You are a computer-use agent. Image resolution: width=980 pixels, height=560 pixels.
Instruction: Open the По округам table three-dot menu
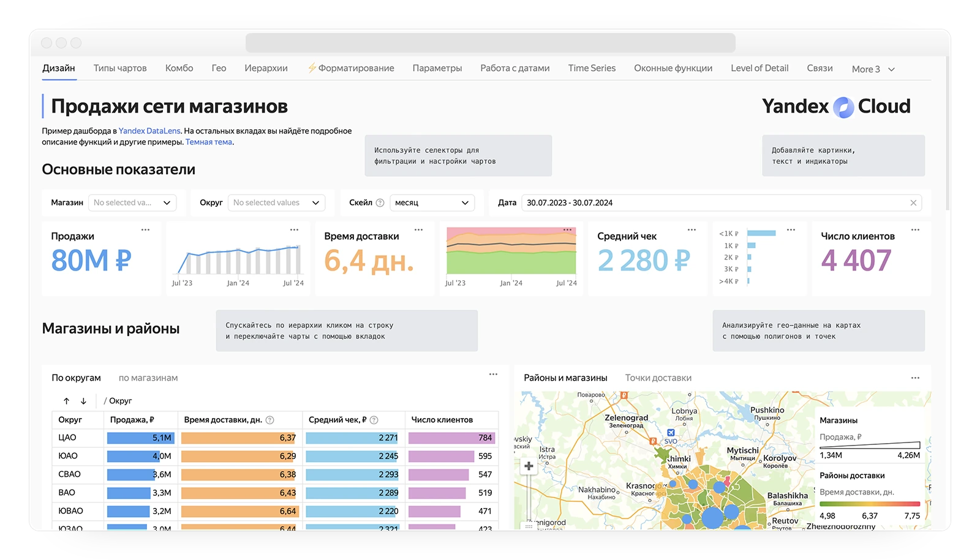pyautogui.click(x=493, y=375)
